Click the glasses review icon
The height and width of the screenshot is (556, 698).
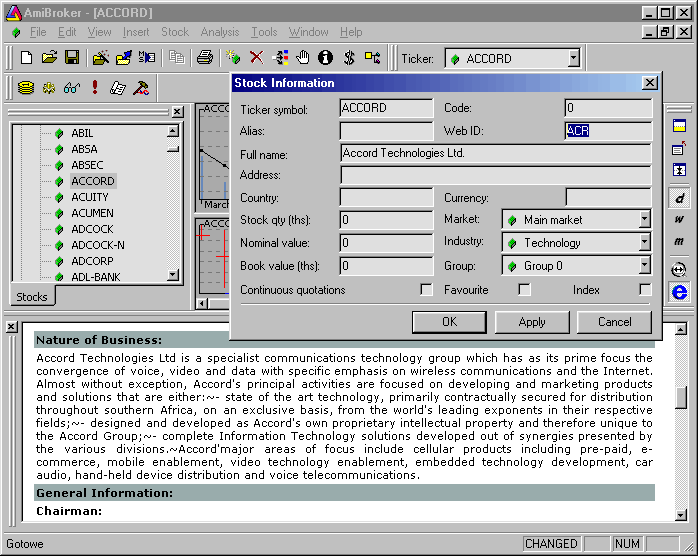(72, 88)
